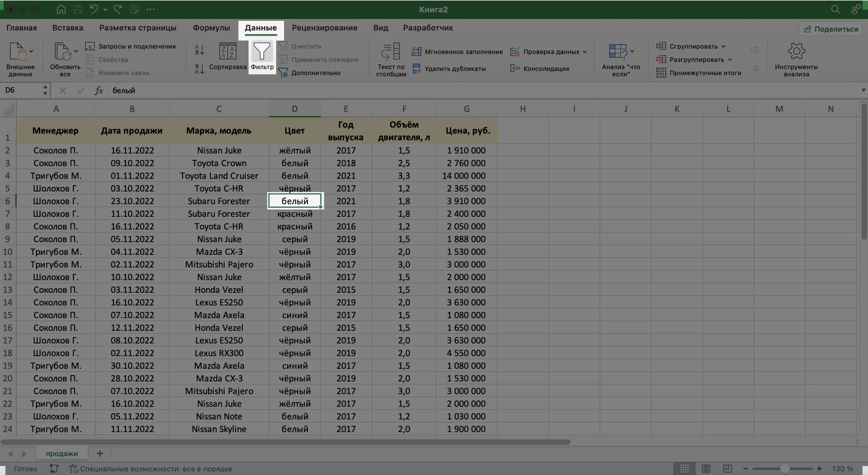The width and height of the screenshot is (868, 475).
Task: Click the Share button
Action: click(831, 29)
